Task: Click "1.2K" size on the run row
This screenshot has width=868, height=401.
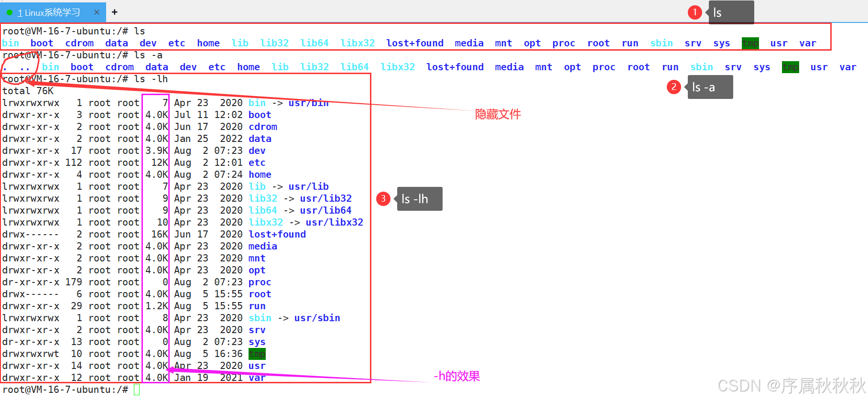Action: pos(157,306)
